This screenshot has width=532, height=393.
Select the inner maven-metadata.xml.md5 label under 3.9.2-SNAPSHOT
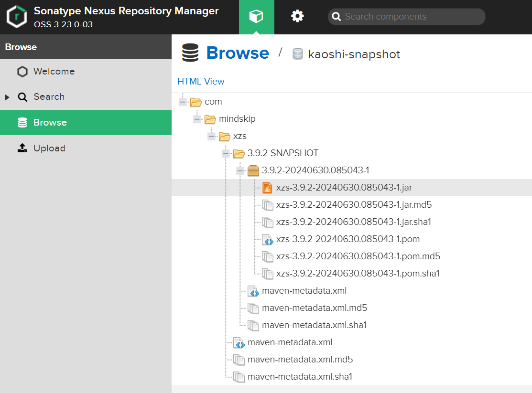(315, 308)
